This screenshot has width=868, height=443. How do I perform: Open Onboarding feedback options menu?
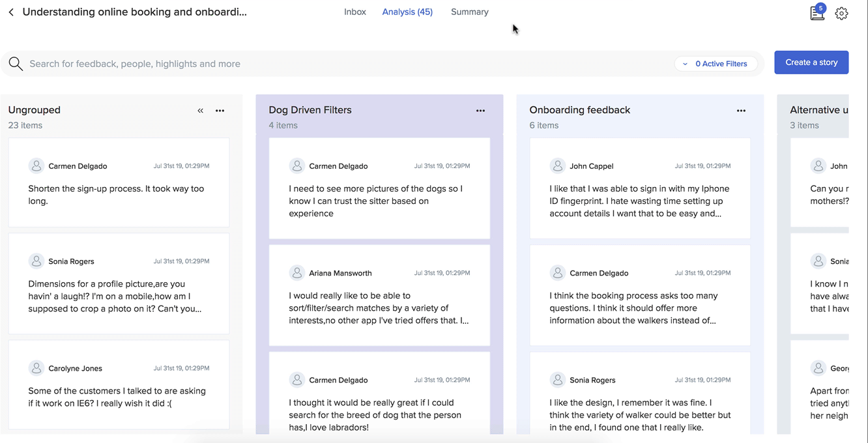741,111
